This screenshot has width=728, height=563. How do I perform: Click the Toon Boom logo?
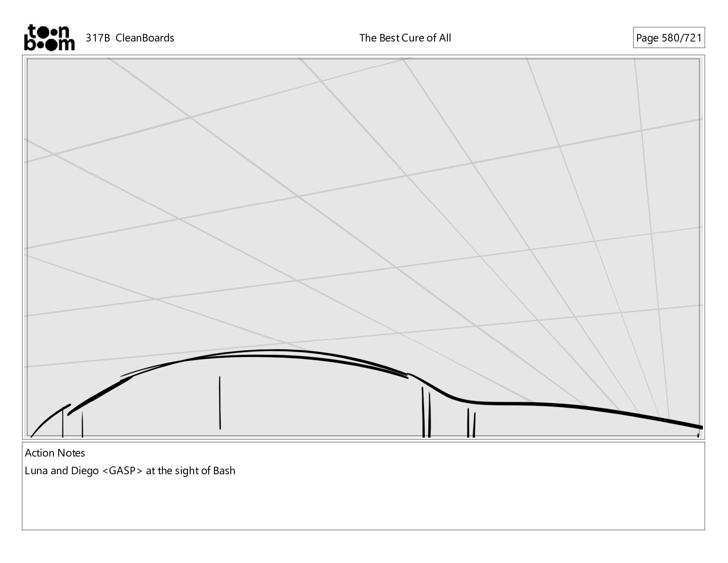click(49, 38)
